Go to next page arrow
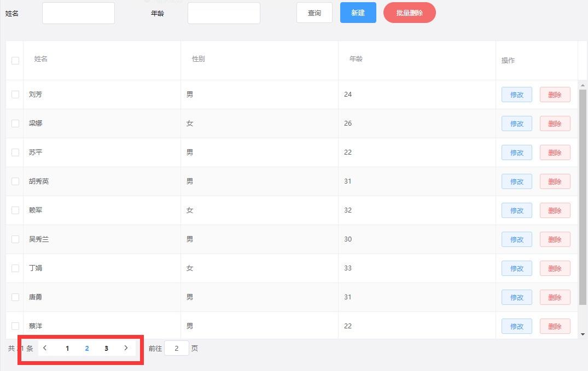Image resolution: width=588 pixels, height=371 pixels. point(126,348)
